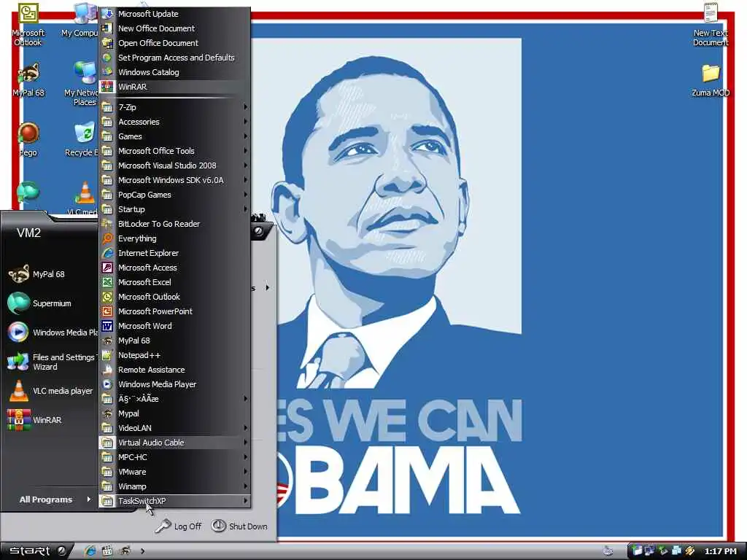Open the VMware folder entry
Image resolution: width=747 pixels, height=560 pixels.
click(174, 472)
